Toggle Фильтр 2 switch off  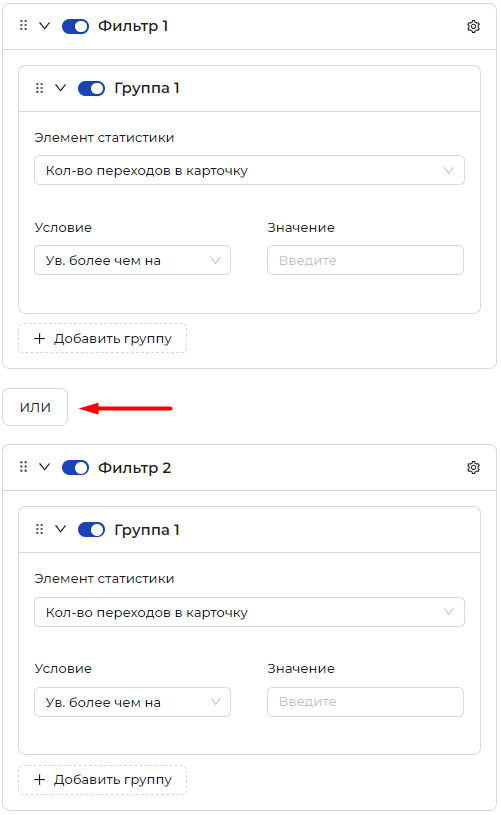(75, 467)
